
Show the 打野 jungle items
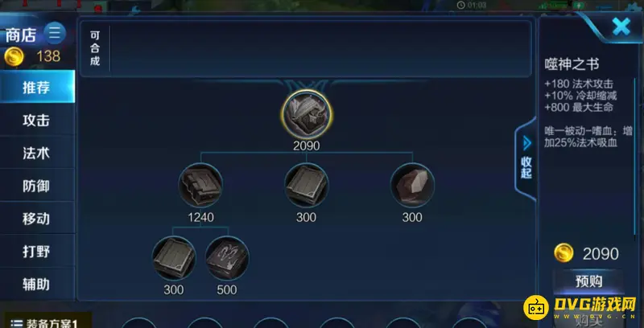[x=37, y=251]
